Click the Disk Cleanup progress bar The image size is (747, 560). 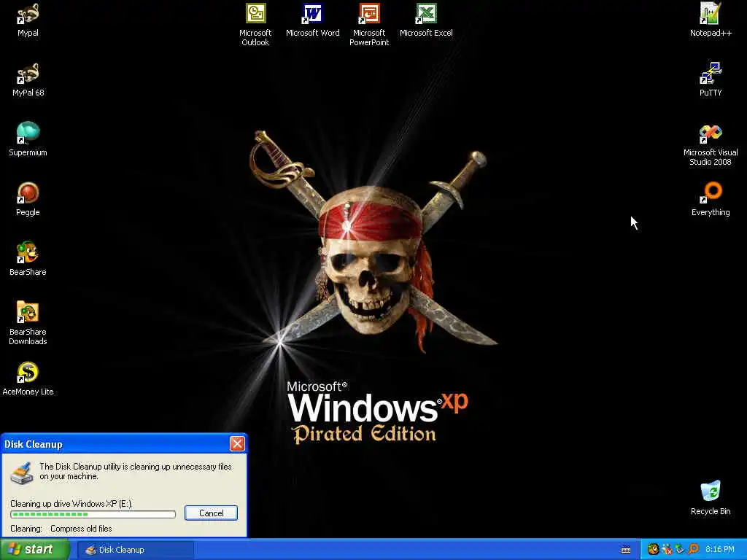pos(93,514)
